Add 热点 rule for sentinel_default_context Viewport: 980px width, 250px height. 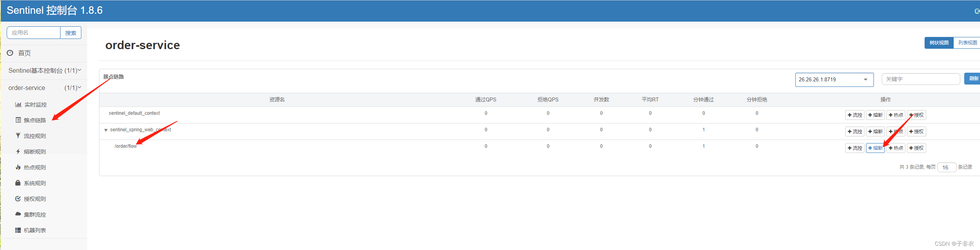(x=896, y=115)
